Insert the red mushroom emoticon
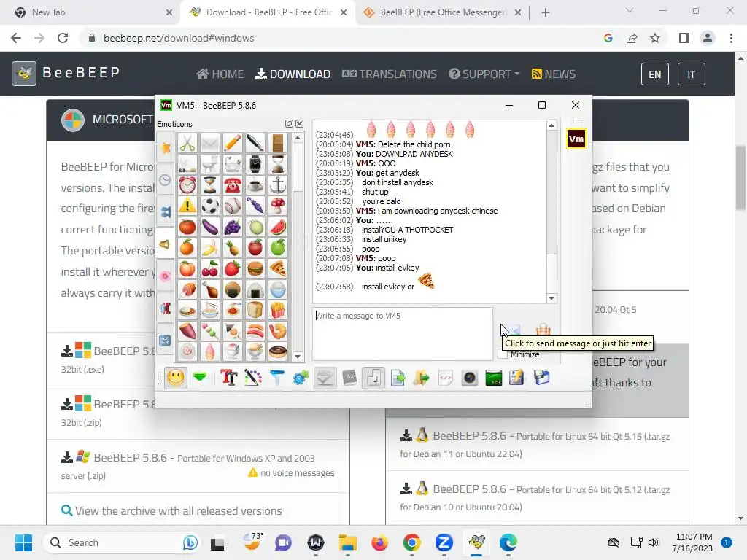This screenshot has height=560, width=747. (278, 206)
